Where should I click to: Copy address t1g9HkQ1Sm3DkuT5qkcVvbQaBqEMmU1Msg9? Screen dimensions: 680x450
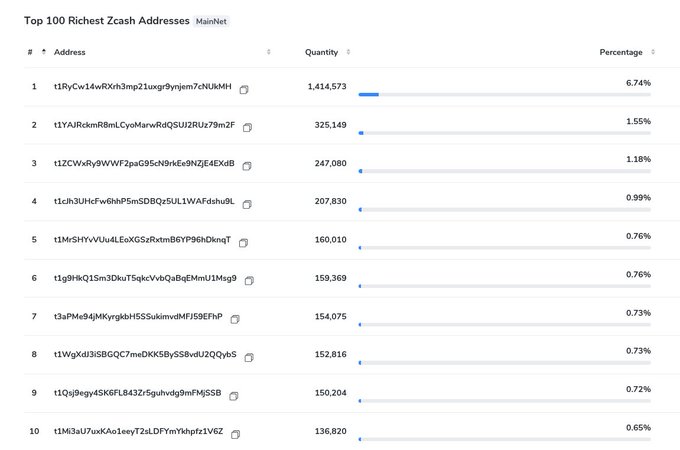click(x=249, y=281)
